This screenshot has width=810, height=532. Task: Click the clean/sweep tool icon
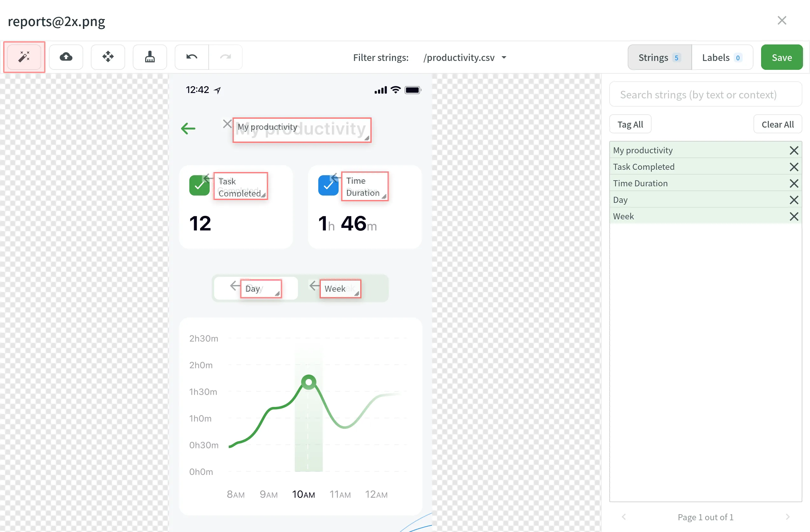(150, 57)
